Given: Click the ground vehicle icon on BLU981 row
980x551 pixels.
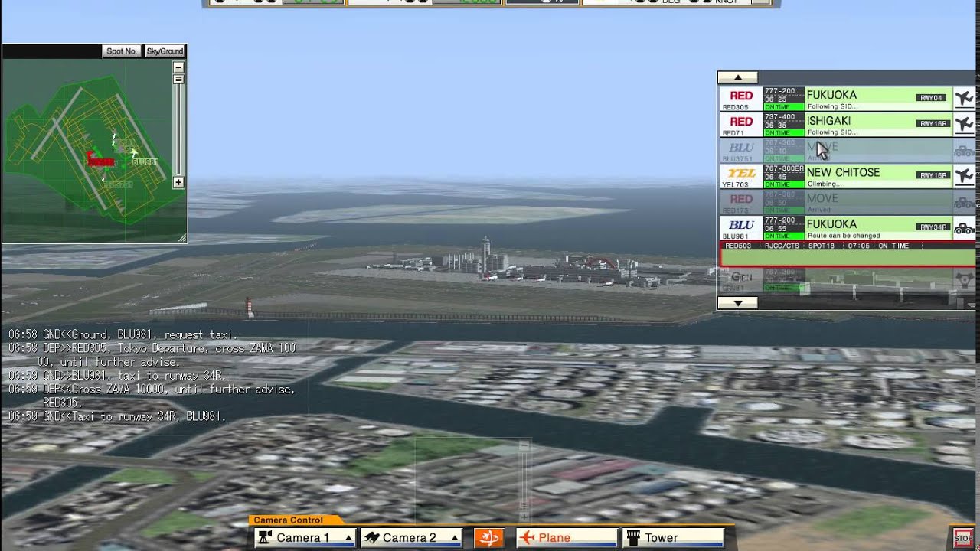Looking at the screenshot, I should [x=964, y=228].
